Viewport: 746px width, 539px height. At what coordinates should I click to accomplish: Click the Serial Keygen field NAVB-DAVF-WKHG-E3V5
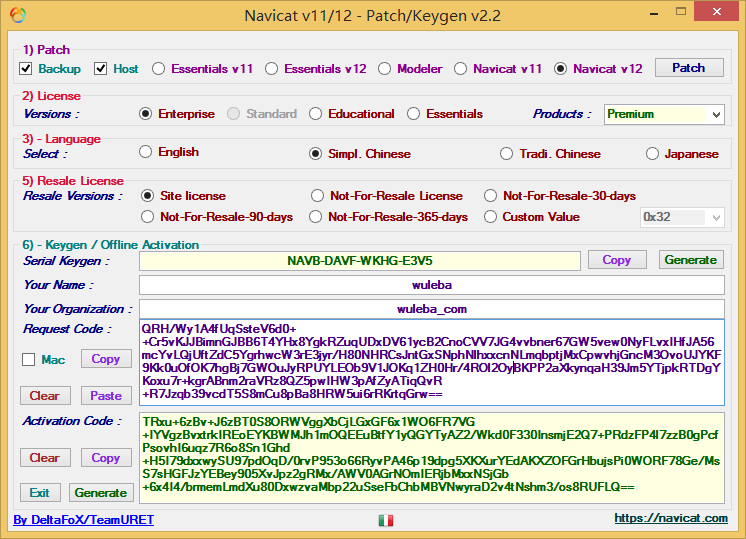(x=360, y=261)
